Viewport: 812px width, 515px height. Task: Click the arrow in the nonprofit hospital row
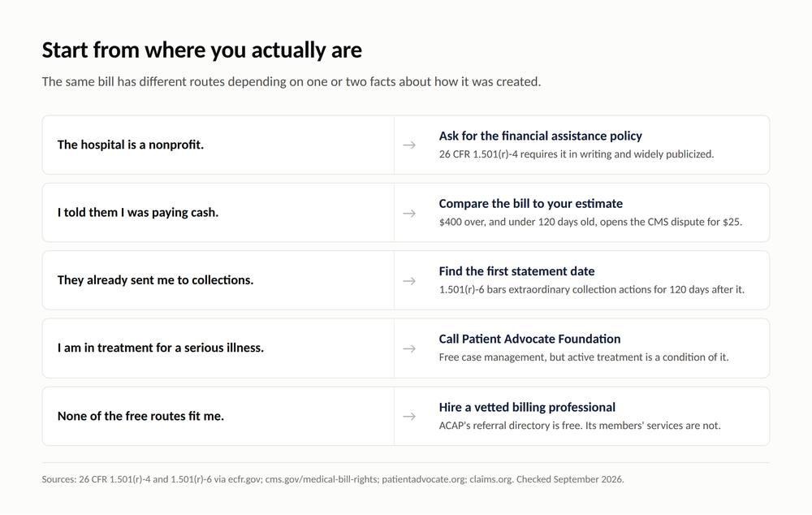(409, 145)
